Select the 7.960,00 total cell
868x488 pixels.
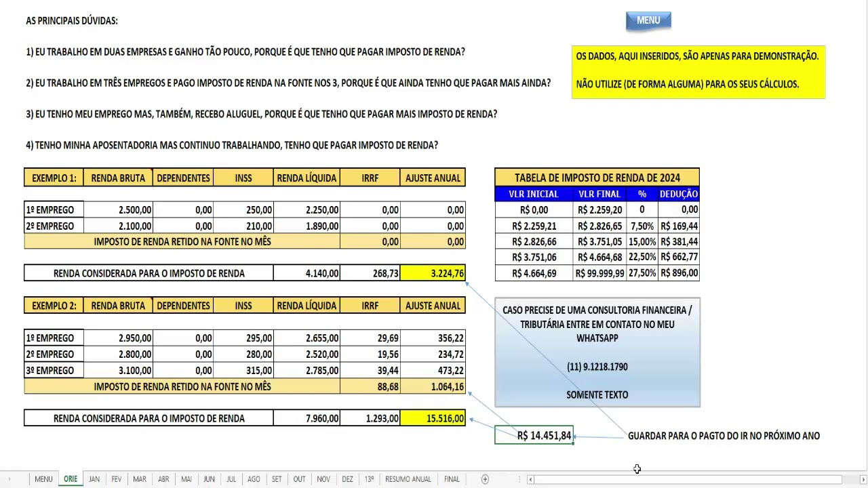[x=307, y=418]
